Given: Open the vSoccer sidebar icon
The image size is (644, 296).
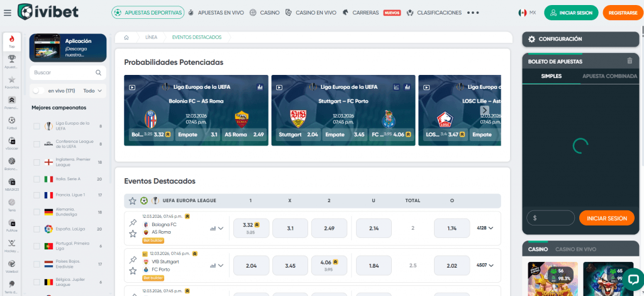Looking at the screenshot, I should click(x=12, y=142).
